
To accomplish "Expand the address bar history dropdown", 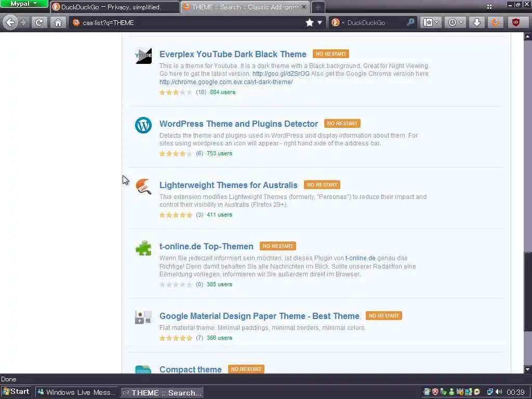I will pos(320,23).
